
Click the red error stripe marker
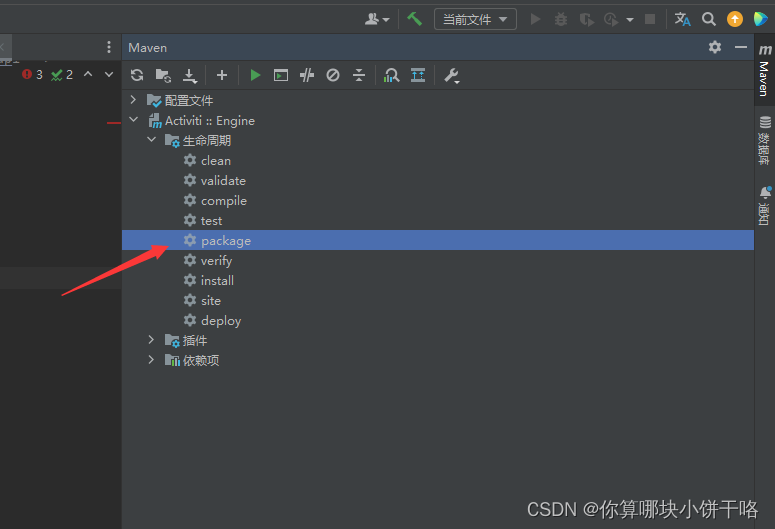114,123
